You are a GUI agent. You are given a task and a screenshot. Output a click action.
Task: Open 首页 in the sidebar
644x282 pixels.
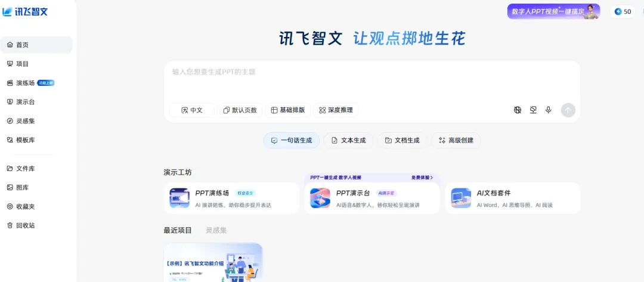point(36,45)
